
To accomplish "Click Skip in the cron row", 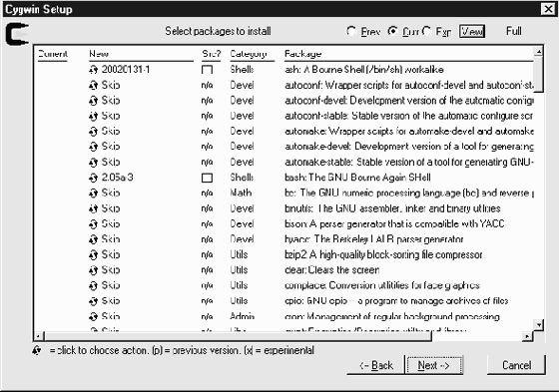I will coord(111,316).
